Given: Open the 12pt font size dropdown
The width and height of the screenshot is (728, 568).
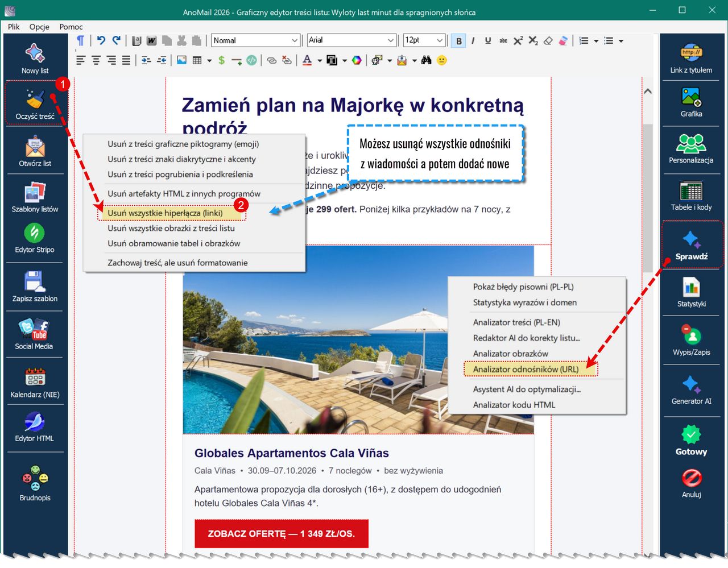Looking at the screenshot, I should pyautogui.click(x=424, y=40).
